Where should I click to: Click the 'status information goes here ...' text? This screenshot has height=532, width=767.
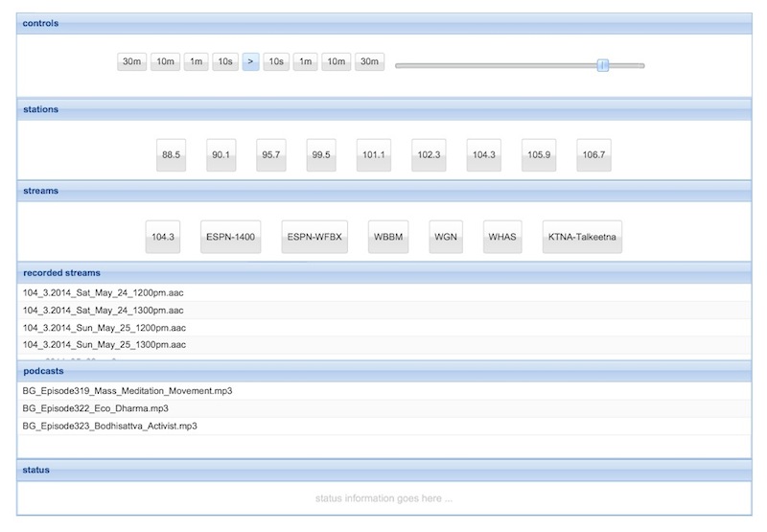[x=384, y=498]
